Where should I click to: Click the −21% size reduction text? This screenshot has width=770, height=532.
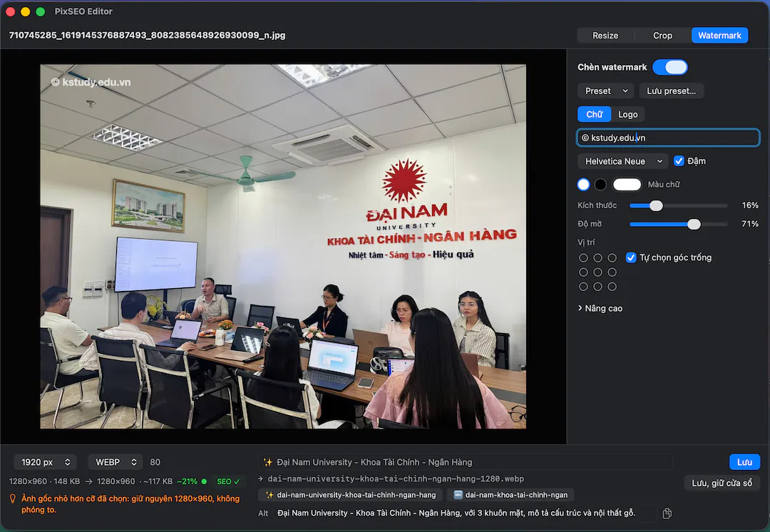pos(187,481)
